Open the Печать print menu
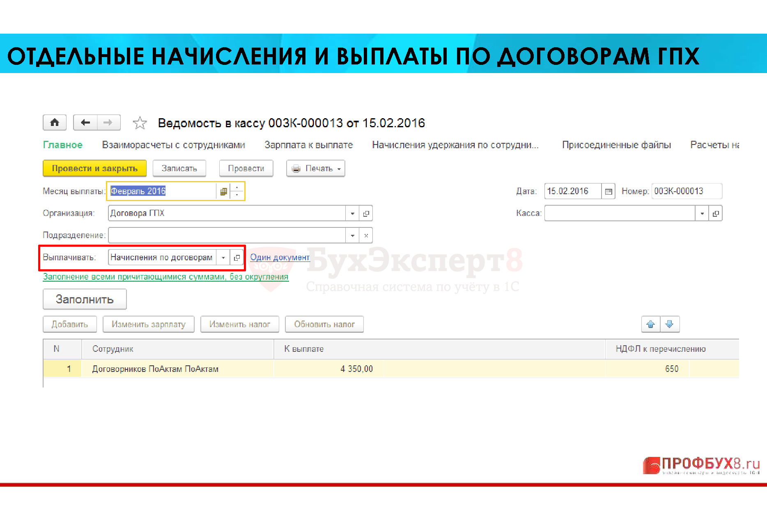The height and width of the screenshot is (532, 767). [316, 168]
